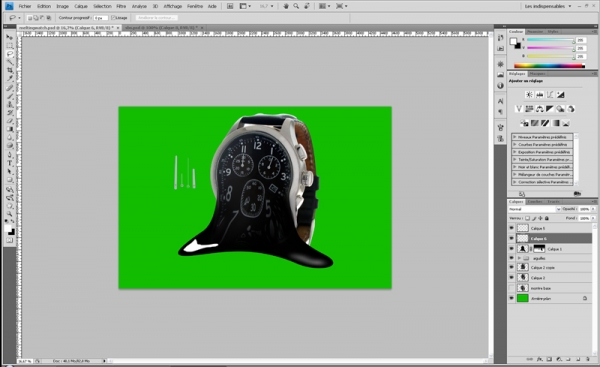
Task: Hide the aiguilles layer group
Action: pos(512,258)
